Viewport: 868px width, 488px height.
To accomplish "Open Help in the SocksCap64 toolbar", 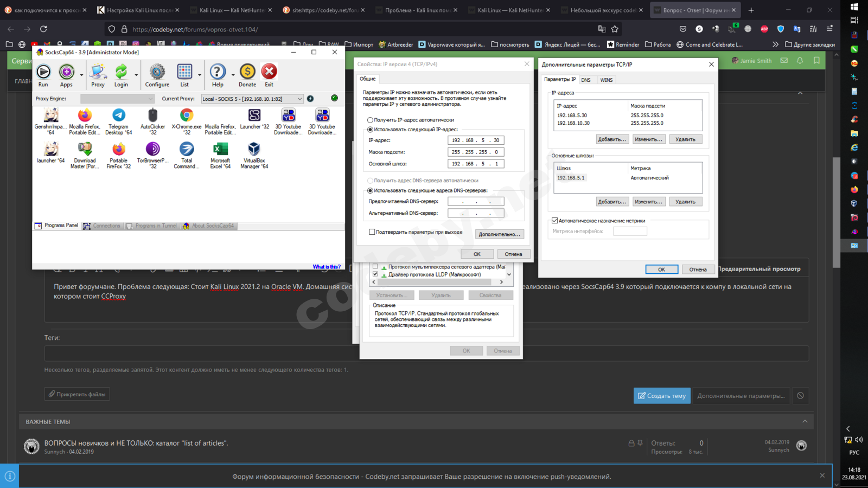I will (218, 72).
